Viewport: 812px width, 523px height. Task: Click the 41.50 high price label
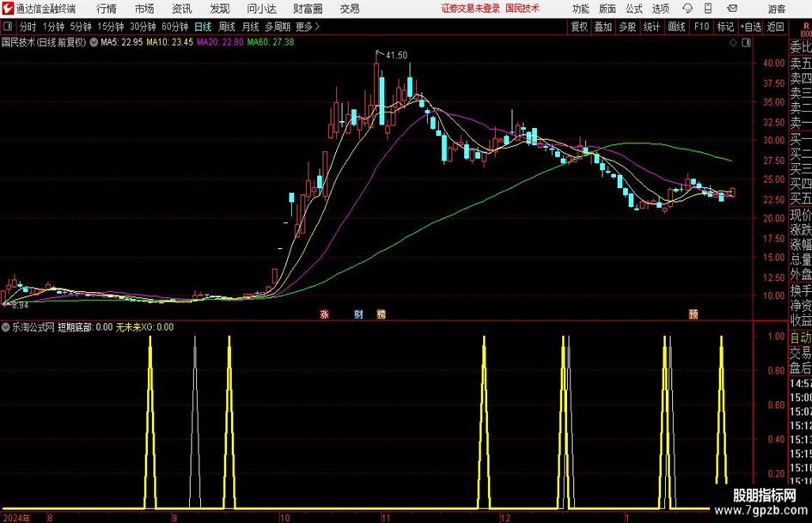pos(396,55)
